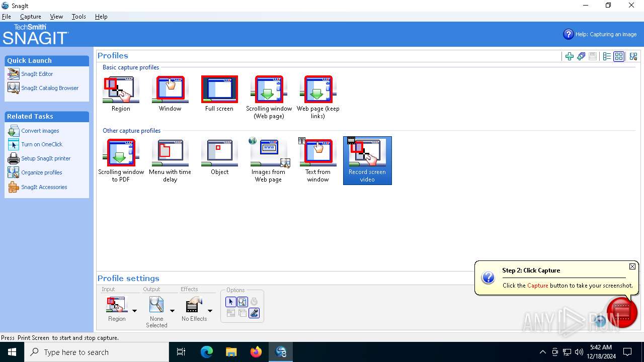Open Firefox from taskbar

point(256,352)
